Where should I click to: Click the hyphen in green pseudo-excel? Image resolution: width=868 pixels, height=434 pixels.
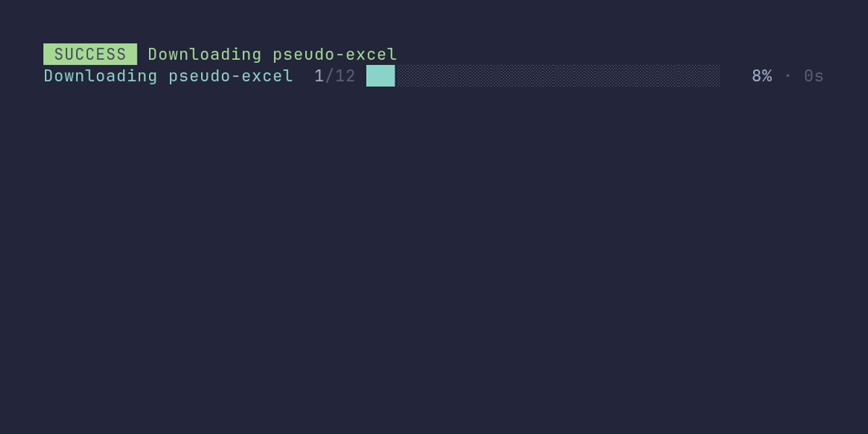[x=341, y=55]
